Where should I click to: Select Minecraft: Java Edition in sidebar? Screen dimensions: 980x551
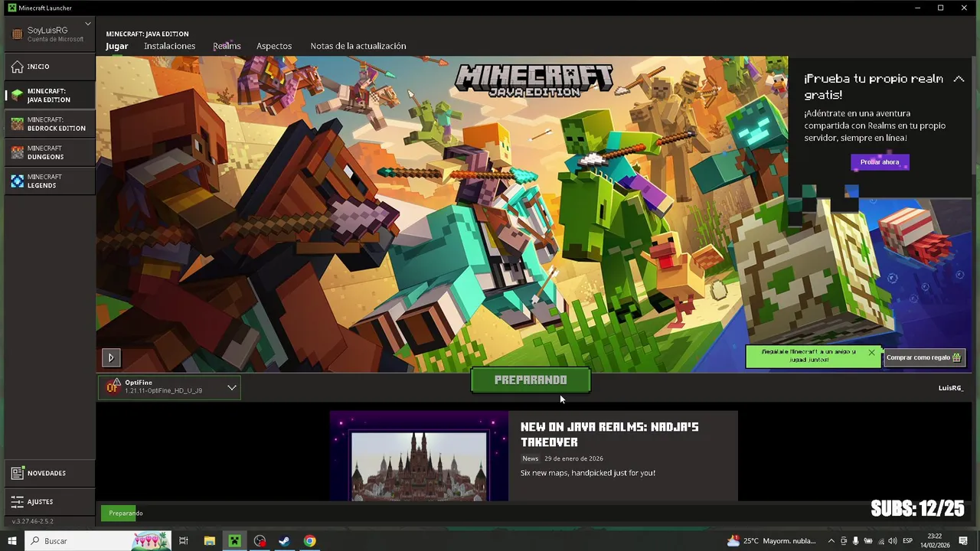pyautogui.click(x=50, y=95)
